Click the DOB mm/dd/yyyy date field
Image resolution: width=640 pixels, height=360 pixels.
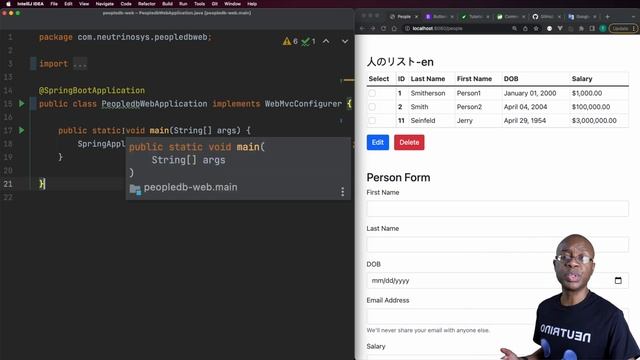(497, 280)
